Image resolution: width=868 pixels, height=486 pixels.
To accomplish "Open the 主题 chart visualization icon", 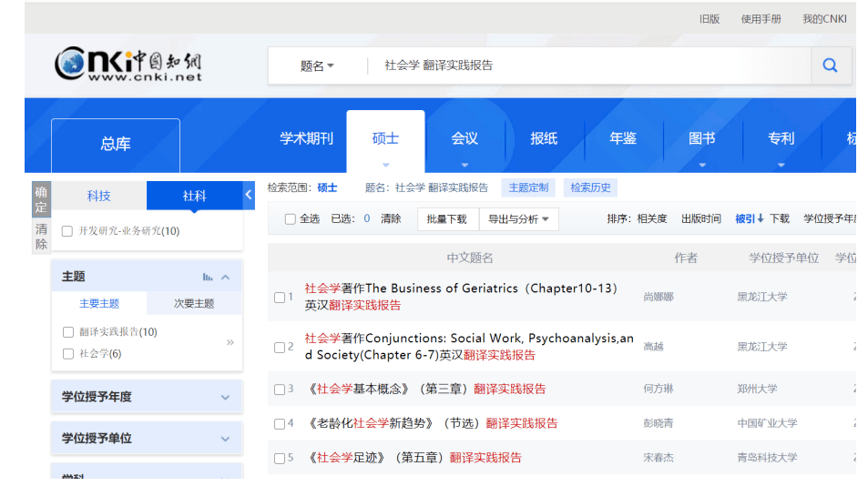I will pos(207,277).
